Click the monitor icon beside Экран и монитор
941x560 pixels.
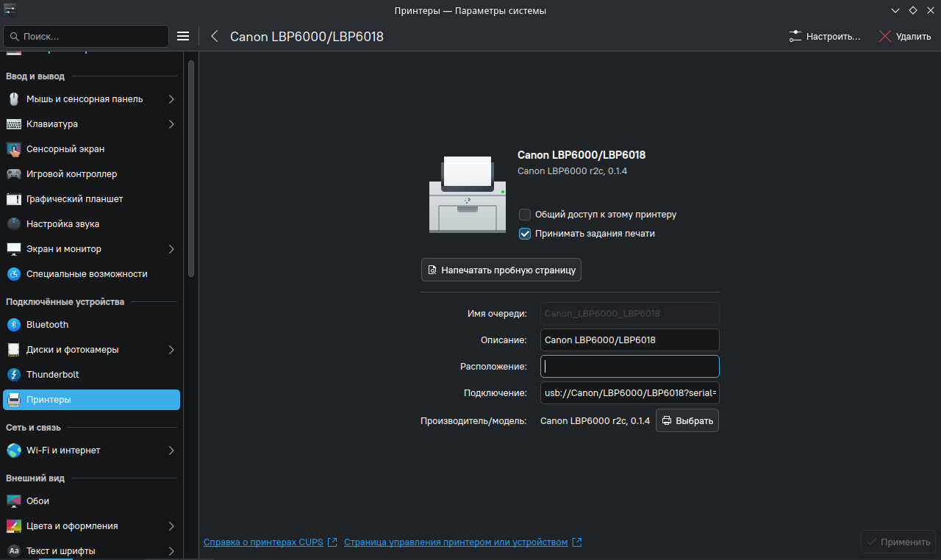coord(13,249)
